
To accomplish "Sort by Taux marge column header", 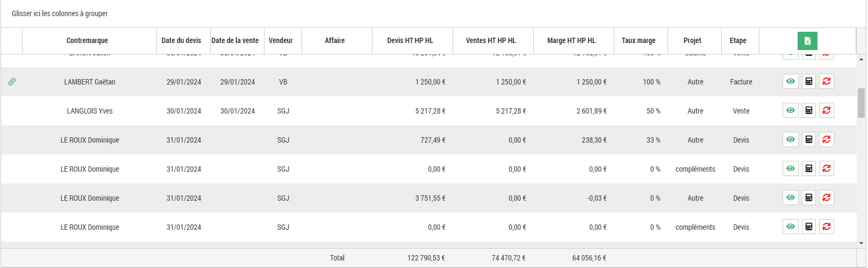I will click(639, 41).
